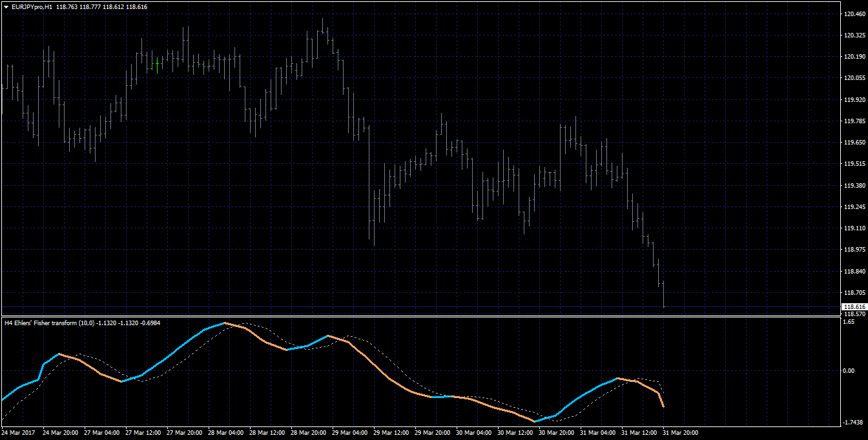The height and width of the screenshot is (440, 868).
Task: Click the 120.325 price axis label
Action: pyautogui.click(x=854, y=35)
